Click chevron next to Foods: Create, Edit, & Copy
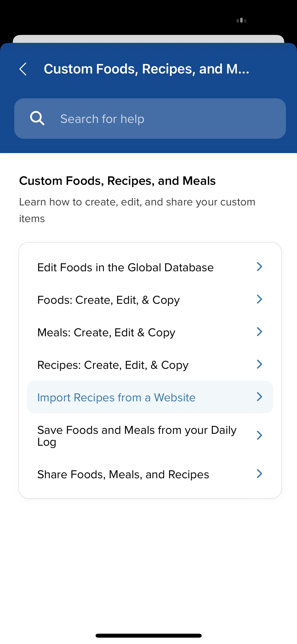297x644 pixels. click(260, 299)
